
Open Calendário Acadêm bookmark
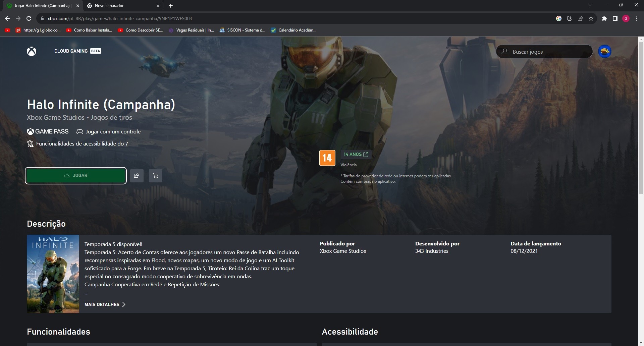coord(294,30)
